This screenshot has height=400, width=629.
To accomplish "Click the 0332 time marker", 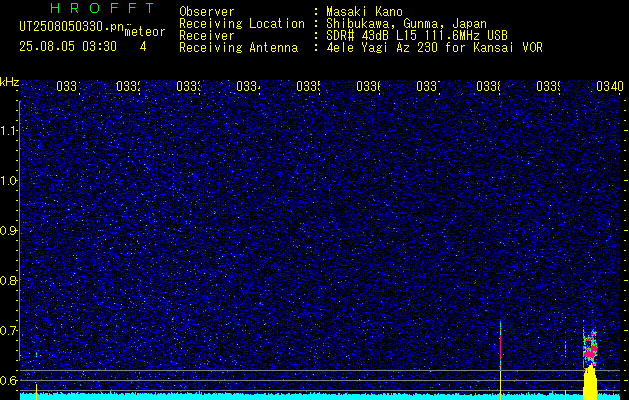I will (128, 86).
